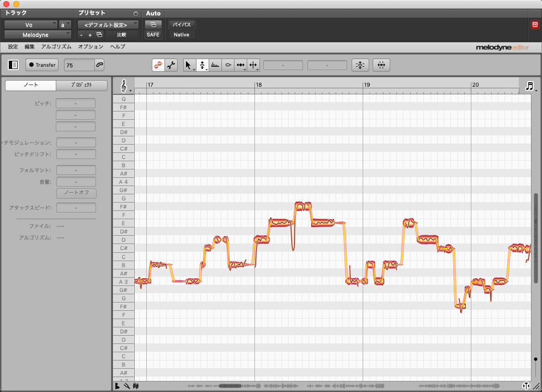Open the Vo track selector dropdown
Image resolution: width=542 pixels, height=392 pixels.
point(31,25)
